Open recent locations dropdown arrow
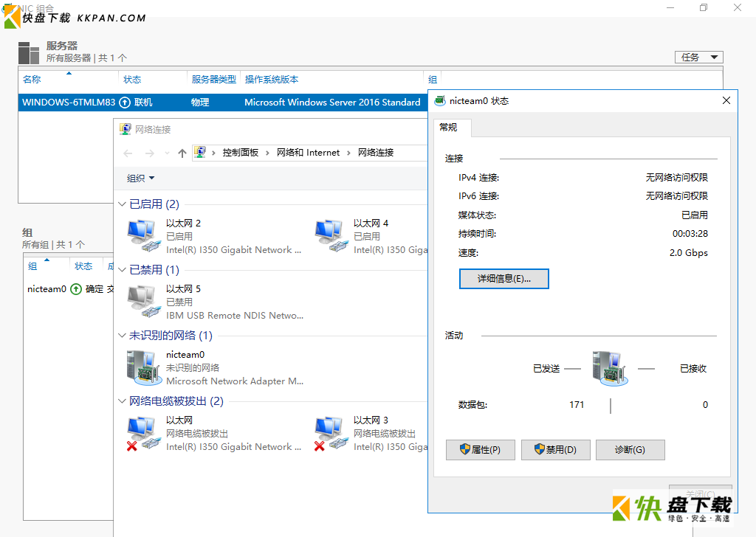756x537 pixels. (167, 153)
